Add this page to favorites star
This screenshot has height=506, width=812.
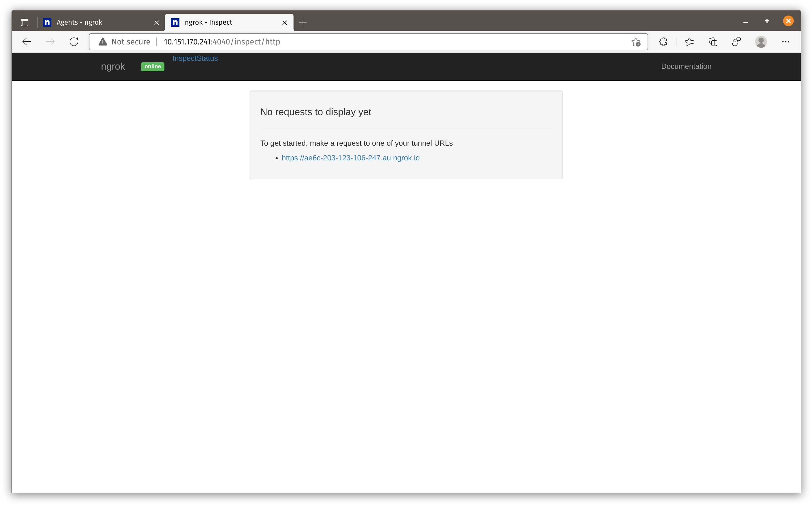click(x=636, y=42)
